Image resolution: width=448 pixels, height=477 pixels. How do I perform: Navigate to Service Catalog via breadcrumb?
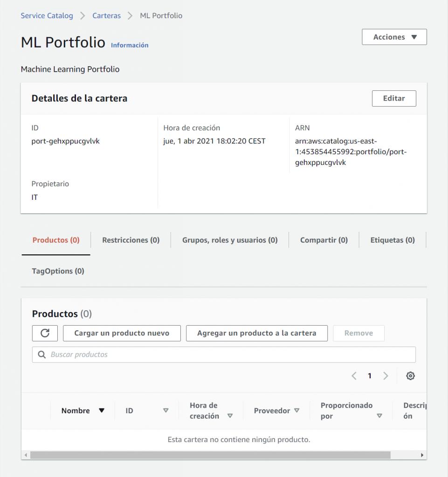pyautogui.click(x=47, y=15)
